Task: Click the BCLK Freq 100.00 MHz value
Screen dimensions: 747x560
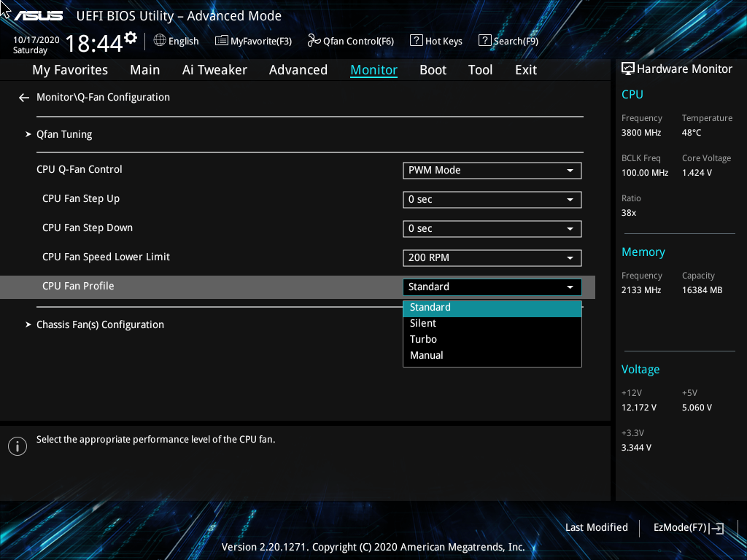Action: 645,173
